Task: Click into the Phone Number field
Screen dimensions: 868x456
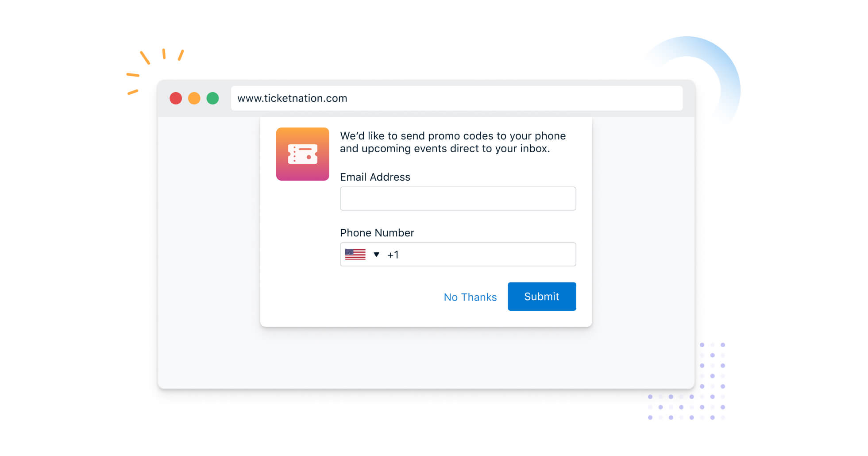Action: point(458,254)
